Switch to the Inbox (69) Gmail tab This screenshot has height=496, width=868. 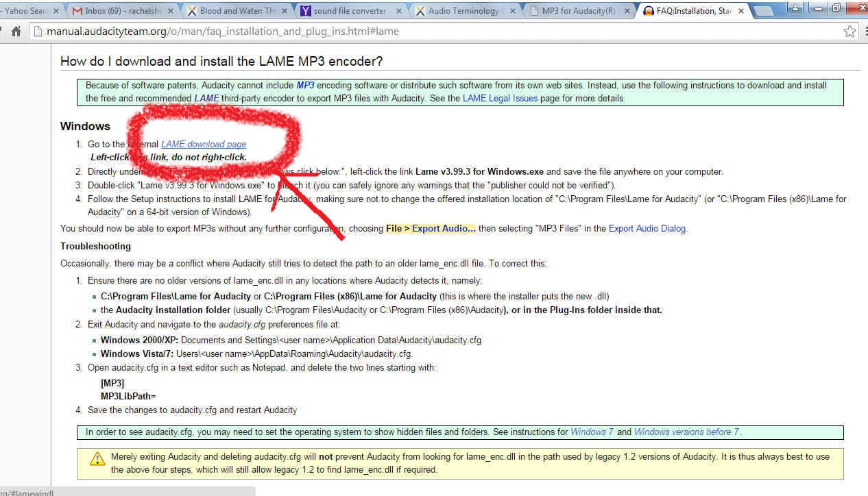point(123,11)
